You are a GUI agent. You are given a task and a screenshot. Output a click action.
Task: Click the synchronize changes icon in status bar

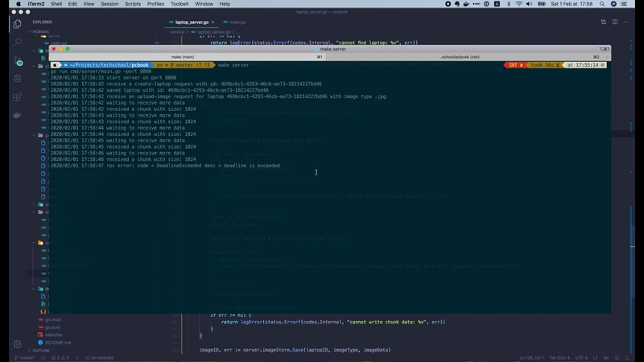click(43, 358)
